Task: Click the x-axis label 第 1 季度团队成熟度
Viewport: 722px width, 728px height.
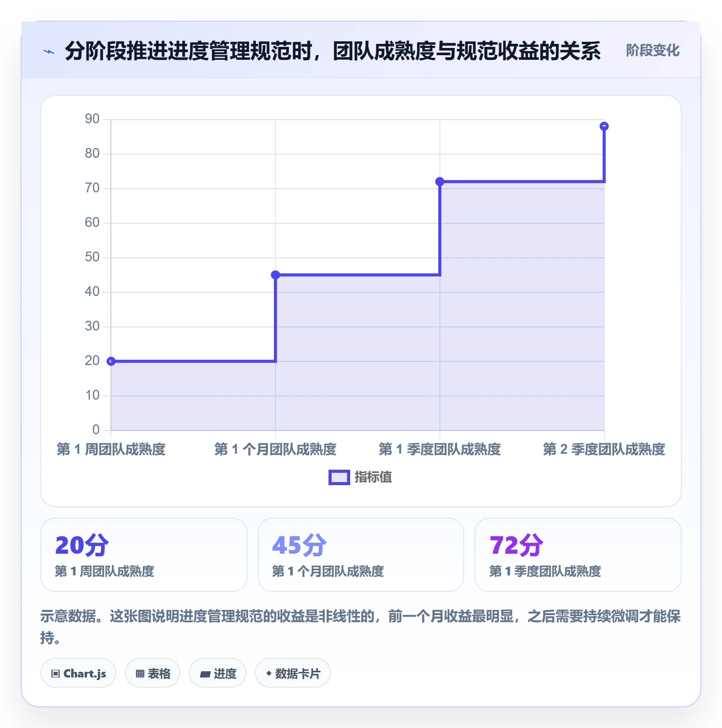Action: (440, 450)
